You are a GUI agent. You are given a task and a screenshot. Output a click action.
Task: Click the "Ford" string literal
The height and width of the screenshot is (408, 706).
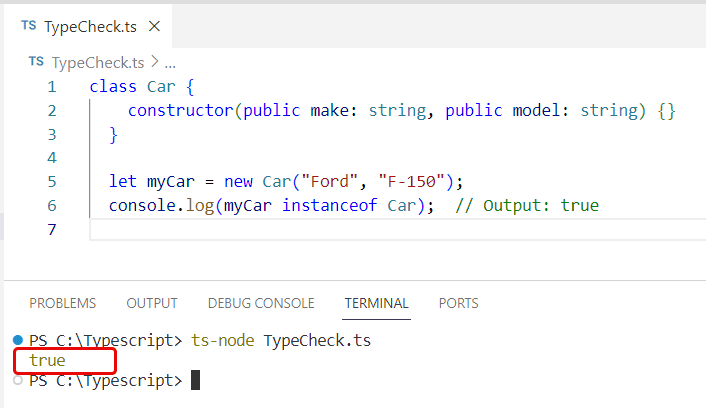330,181
